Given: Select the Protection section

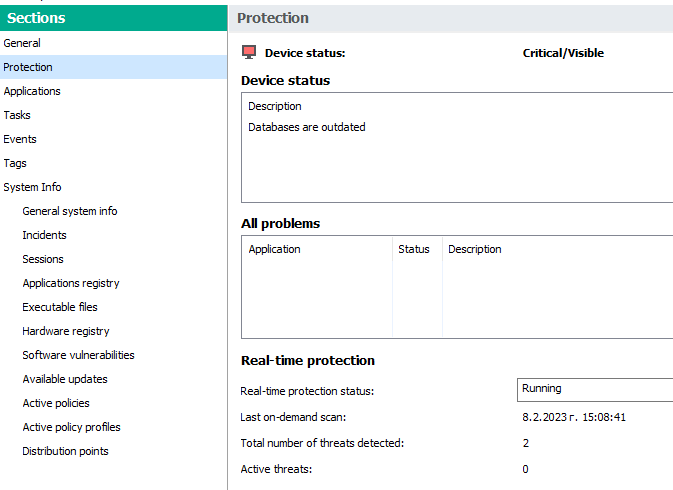Looking at the screenshot, I should pyautogui.click(x=28, y=67).
